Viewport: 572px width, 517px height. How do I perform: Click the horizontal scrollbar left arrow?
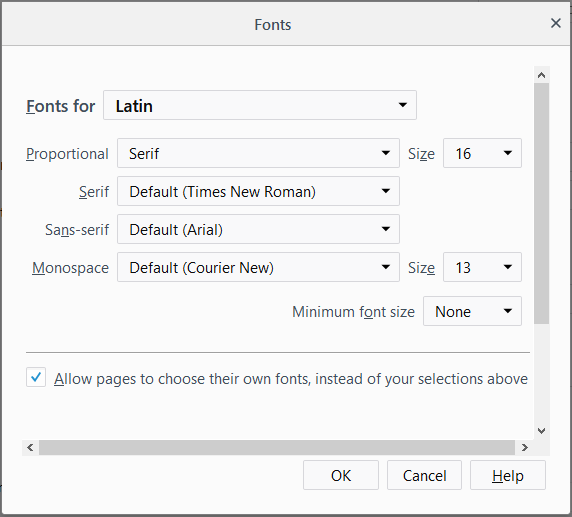tap(30, 447)
